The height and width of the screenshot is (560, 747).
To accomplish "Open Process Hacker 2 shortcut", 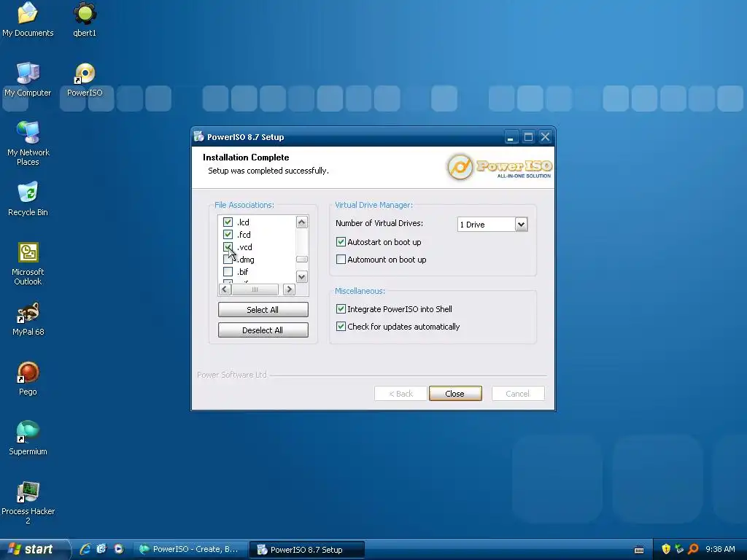I will tap(28, 502).
